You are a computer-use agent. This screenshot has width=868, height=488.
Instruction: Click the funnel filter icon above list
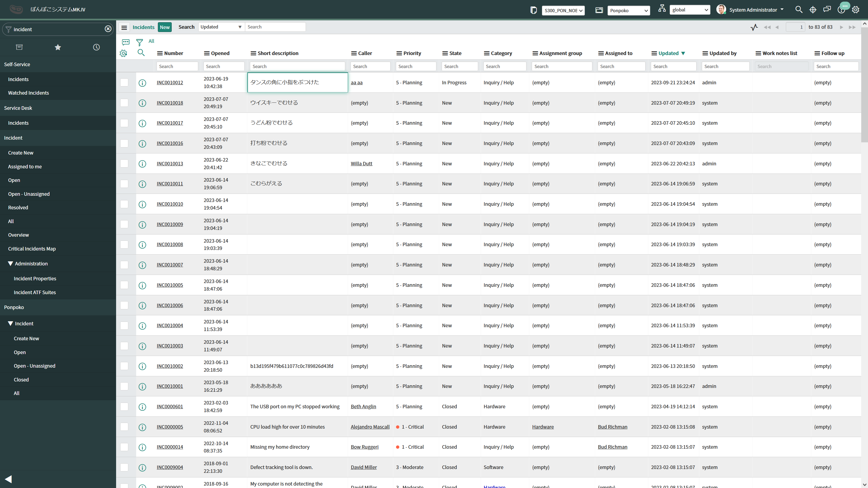click(x=139, y=42)
